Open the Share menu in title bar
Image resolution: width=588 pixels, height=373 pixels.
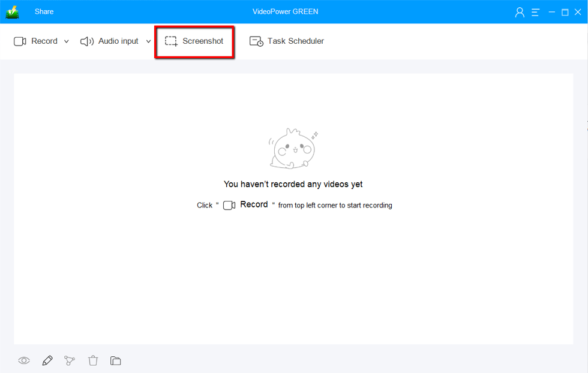pos(44,11)
